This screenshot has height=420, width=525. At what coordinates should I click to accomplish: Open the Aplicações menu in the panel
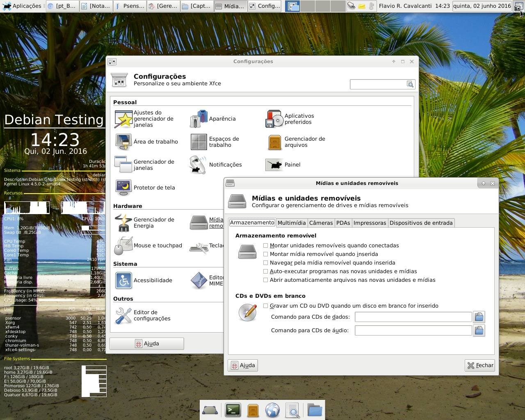pos(22,6)
